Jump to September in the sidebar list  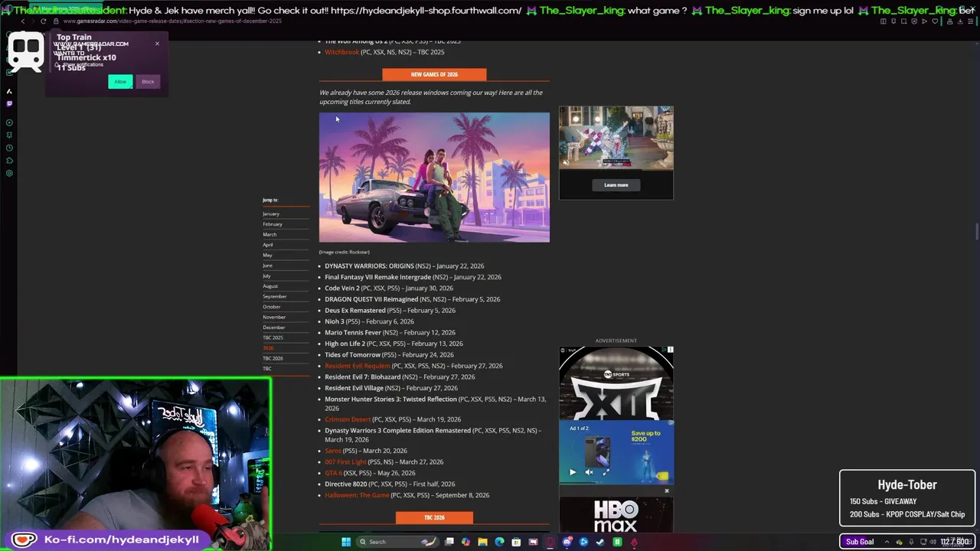click(x=275, y=296)
